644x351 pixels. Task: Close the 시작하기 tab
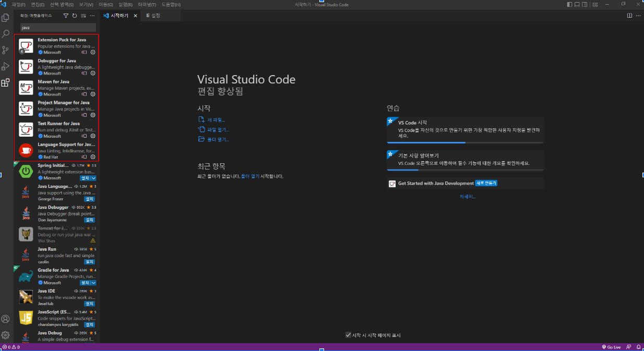(x=135, y=16)
